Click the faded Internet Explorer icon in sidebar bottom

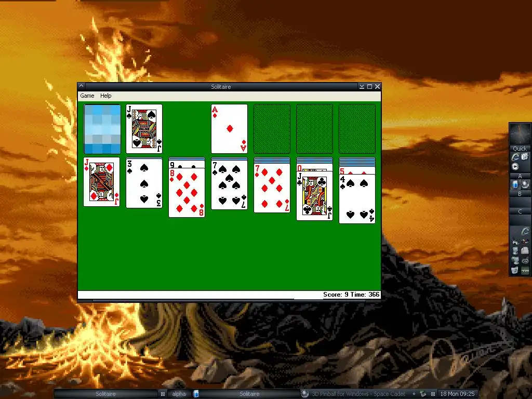click(x=525, y=231)
